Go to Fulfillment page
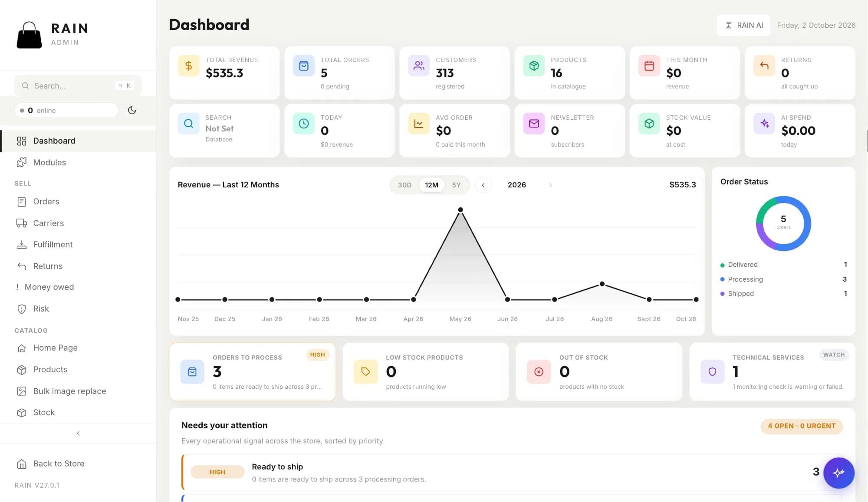The image size is (868, 502). tap(78, 244)
